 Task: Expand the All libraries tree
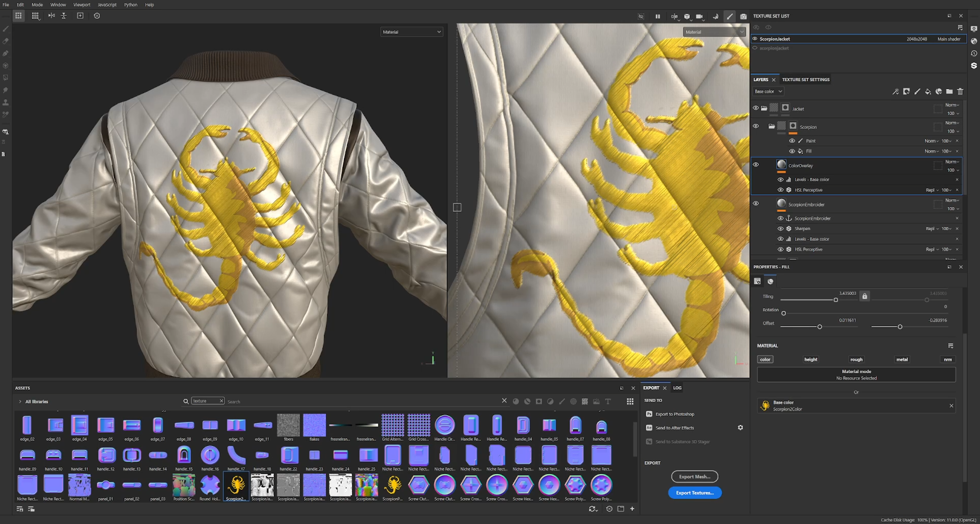20,402
